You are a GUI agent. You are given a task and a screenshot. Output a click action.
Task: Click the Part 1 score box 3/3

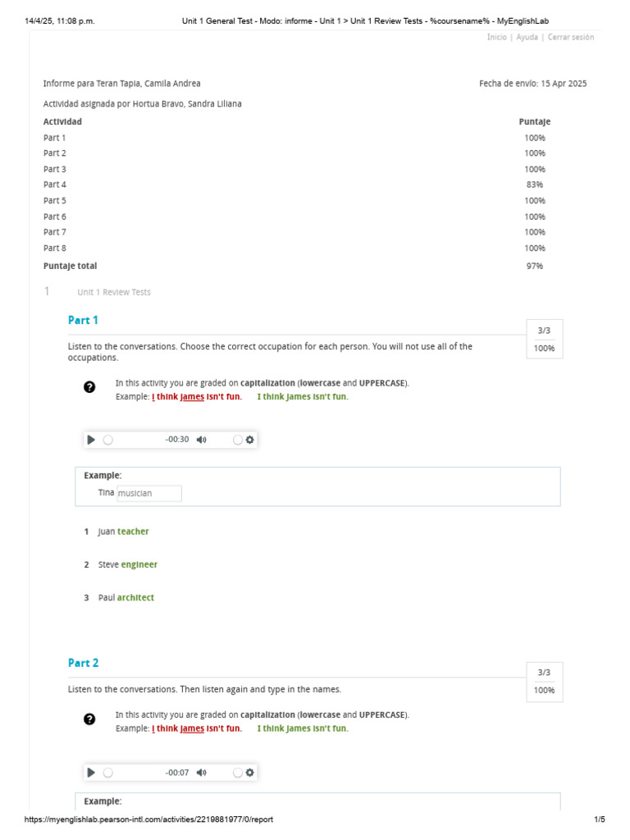pyautogui.click(x=544, y=331)
